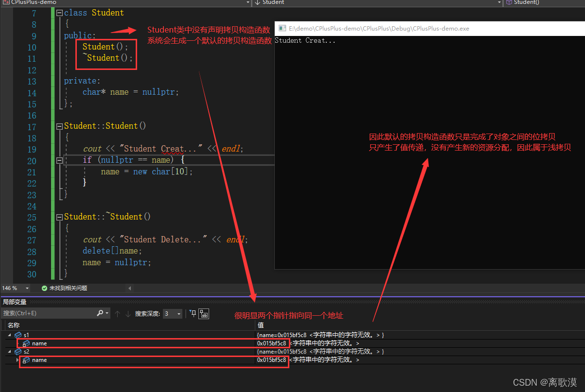
Task: Click the editor horizontal scrollbar left arrow
Action: pyautogui.click(x=129, y=288)
